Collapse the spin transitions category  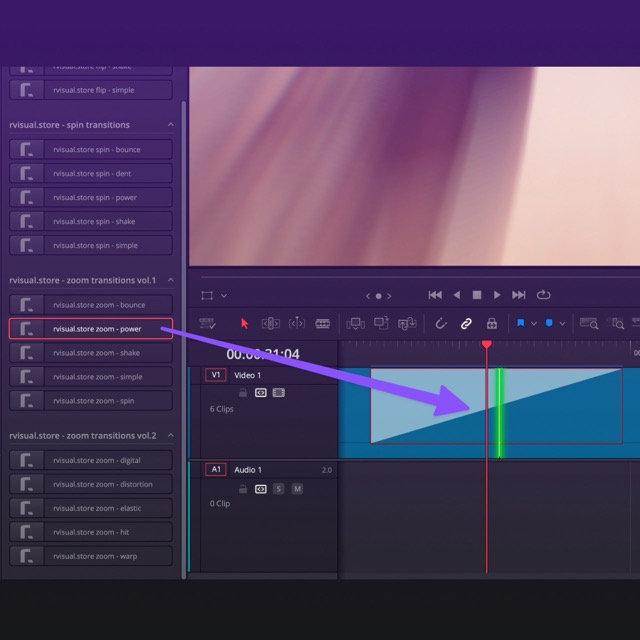[x=171, y=125]
